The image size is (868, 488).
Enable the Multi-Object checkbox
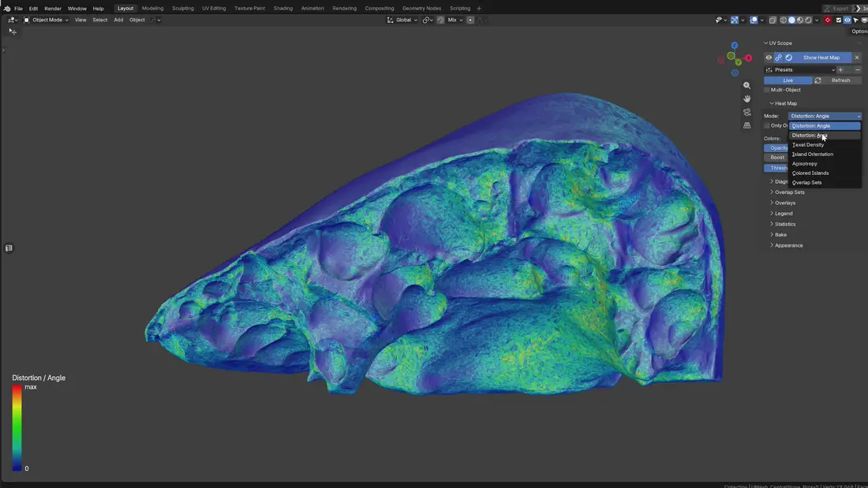(767, 90)
